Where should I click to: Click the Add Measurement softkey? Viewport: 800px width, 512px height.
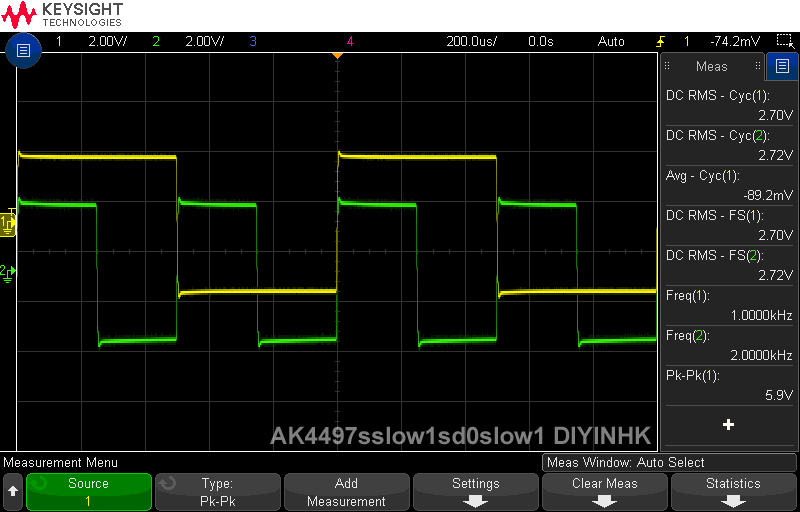346,492
